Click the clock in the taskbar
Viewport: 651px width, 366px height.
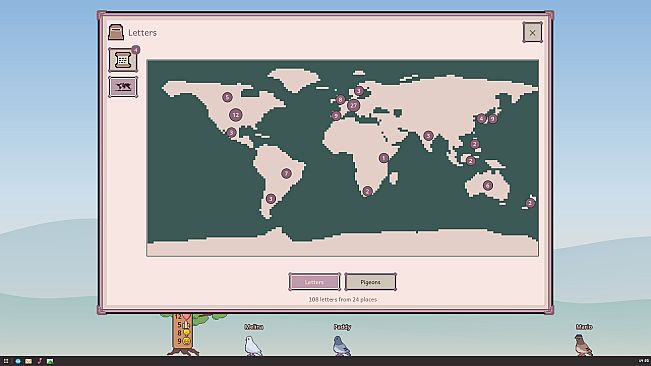tap(644, 361)
